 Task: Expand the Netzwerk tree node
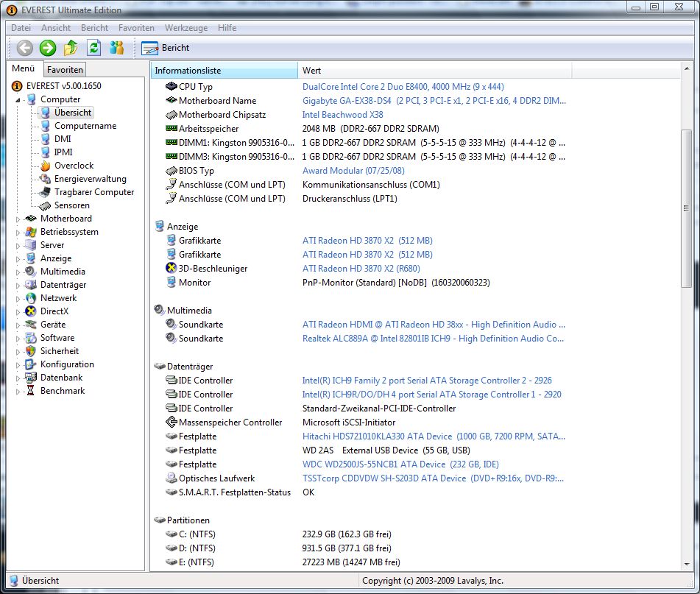tap(18, 298)
